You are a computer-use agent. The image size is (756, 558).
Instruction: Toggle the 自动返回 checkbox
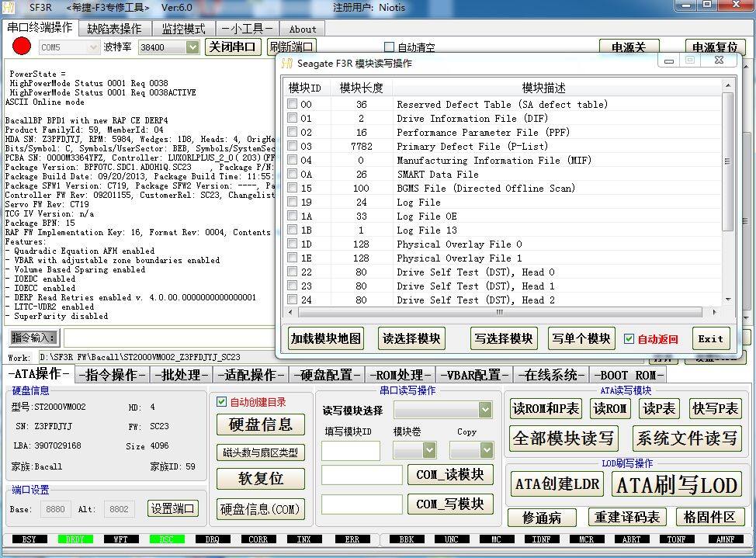point(629,338)
